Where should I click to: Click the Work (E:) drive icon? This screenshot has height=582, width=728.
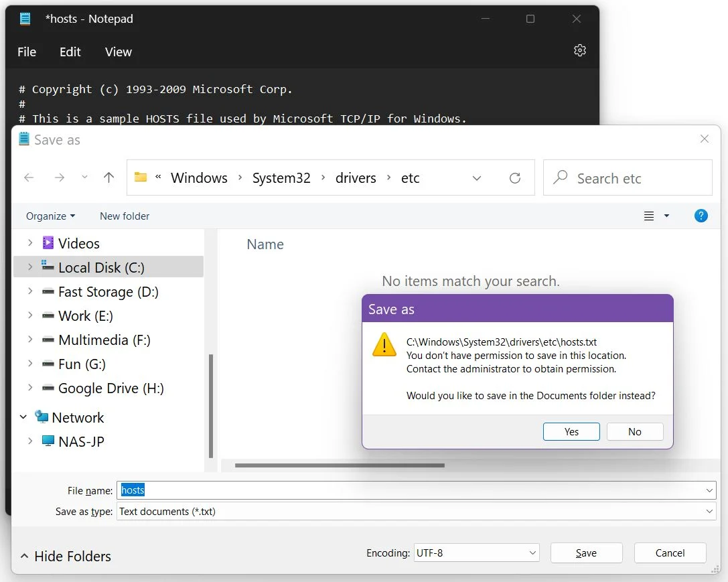[48, 316]
